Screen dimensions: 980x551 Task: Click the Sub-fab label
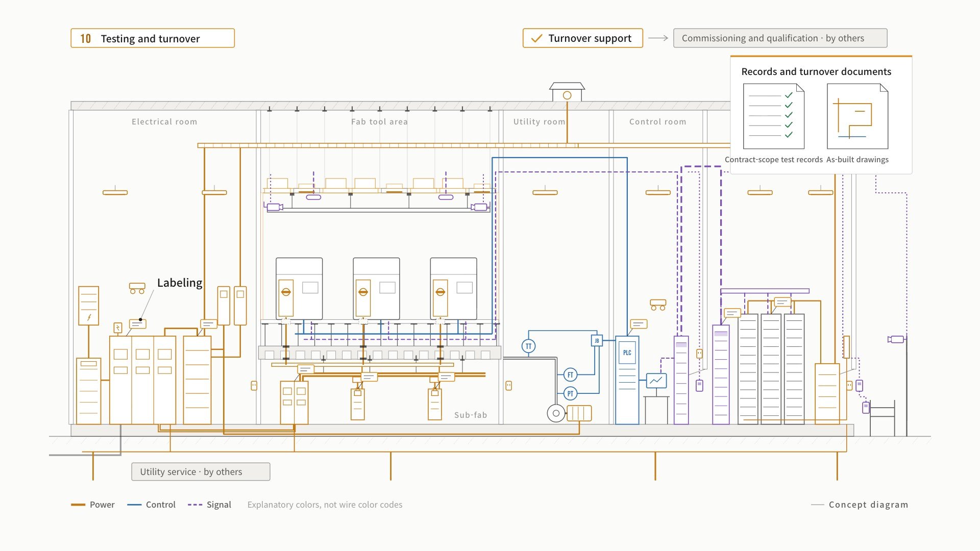tap(471, 415)
